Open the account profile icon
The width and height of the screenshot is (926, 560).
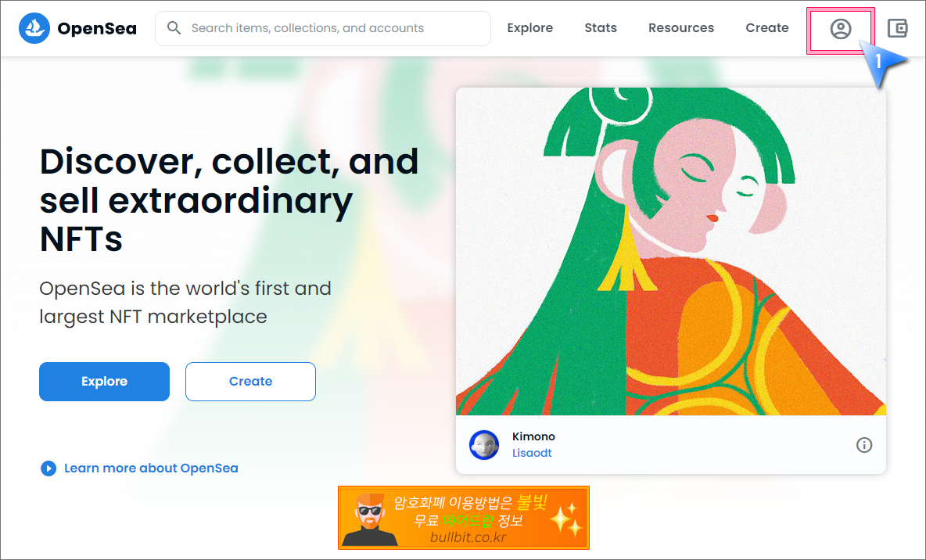pyautogui.click(x=841, y=28)
